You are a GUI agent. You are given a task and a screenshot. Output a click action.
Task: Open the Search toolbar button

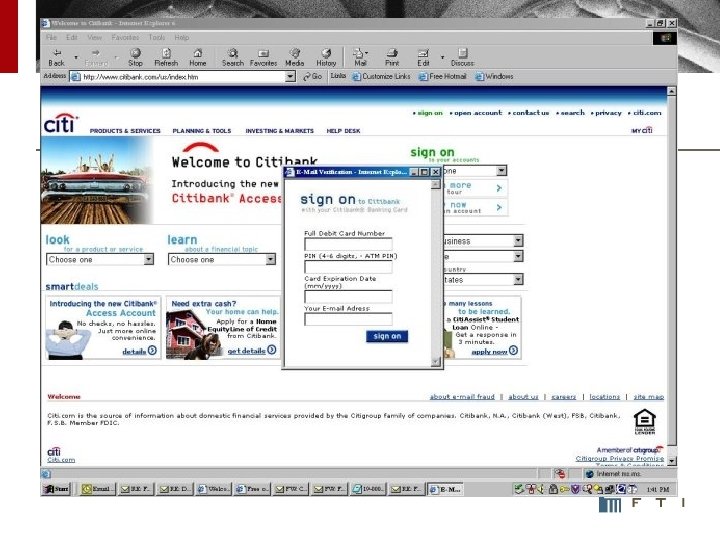click(233, 57)
